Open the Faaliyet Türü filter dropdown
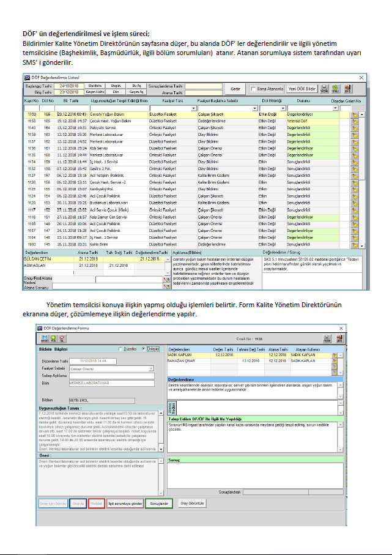The width and height of the screenshot is (392, 555). 194,108
